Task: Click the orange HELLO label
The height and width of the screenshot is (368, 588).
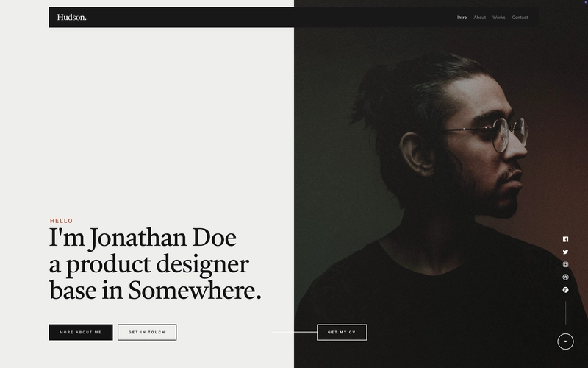Action: click(62, 221)
